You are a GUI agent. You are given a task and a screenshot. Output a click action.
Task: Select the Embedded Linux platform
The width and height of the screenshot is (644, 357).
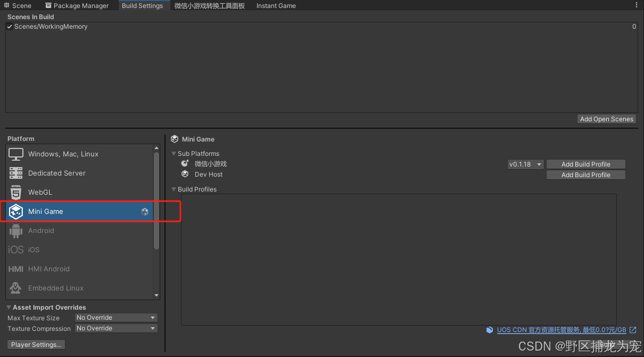coord(79,288)
